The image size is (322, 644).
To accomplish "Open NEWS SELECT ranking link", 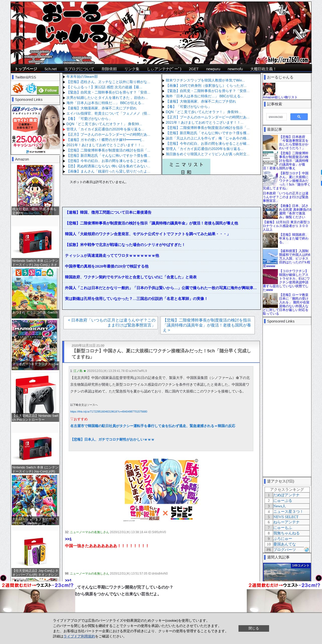I will (x=286, y=517).
